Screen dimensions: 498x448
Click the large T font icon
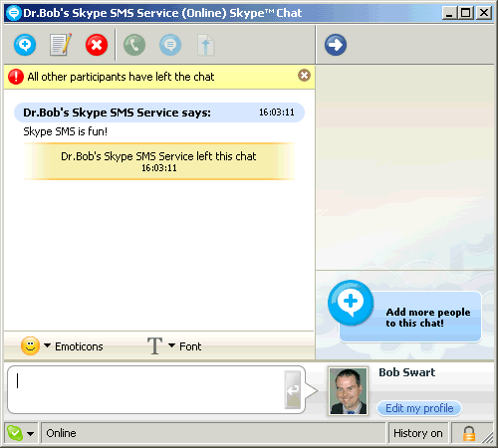(154, 345)
